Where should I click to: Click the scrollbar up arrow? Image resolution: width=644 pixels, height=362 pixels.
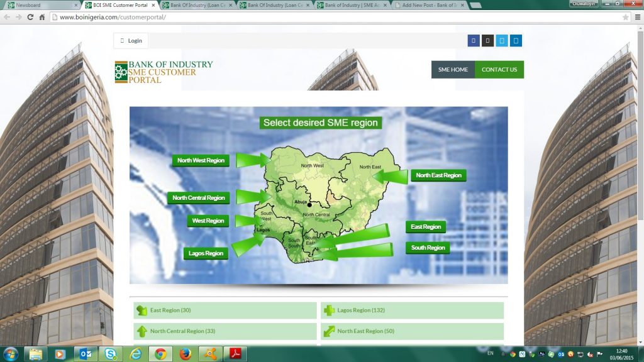point(640,28)
